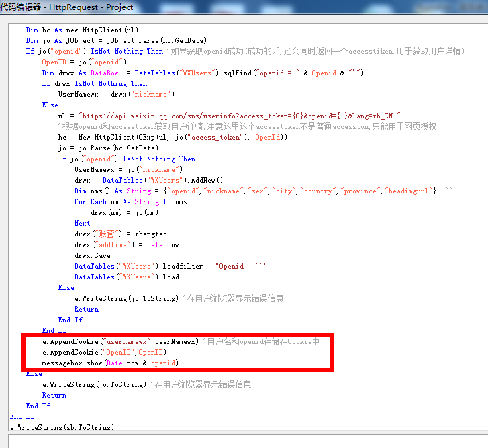Screen dimensions: 488x448
Task: Click the drwx("addtime") = Date.now line
Action: pos(127,244)
